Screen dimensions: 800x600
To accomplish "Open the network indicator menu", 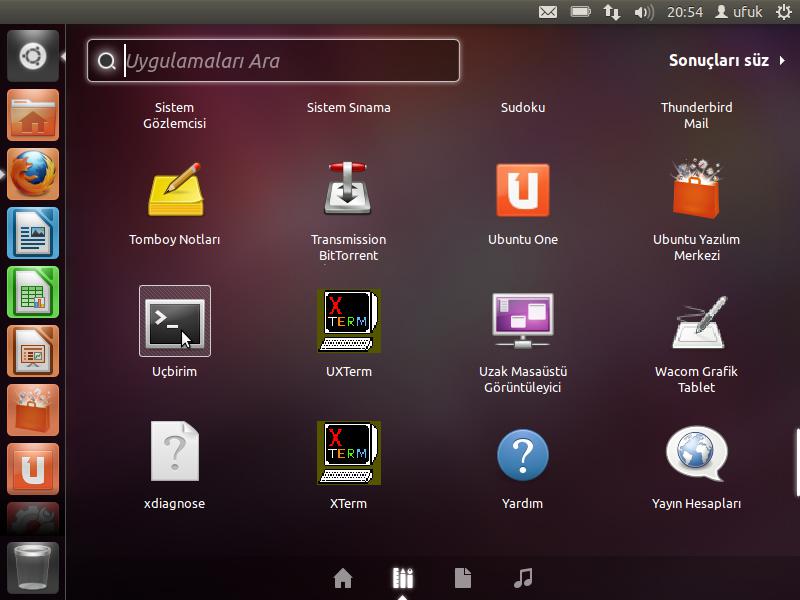I will (612, 12).
